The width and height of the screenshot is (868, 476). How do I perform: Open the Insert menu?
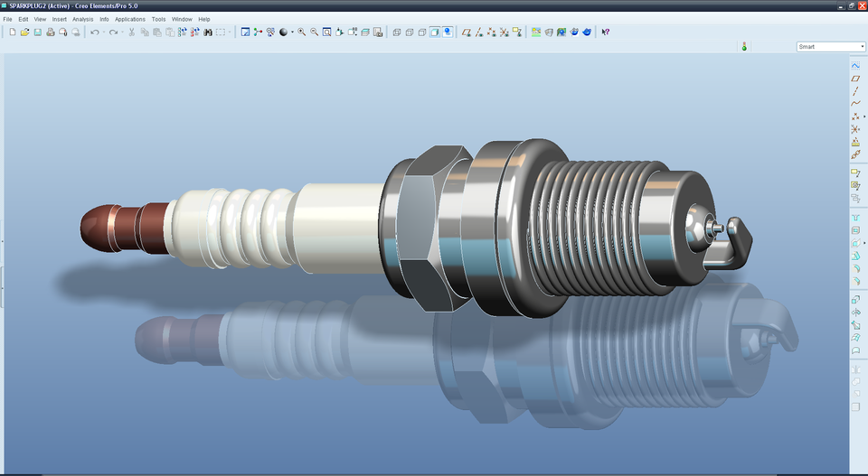coord(60,19)
